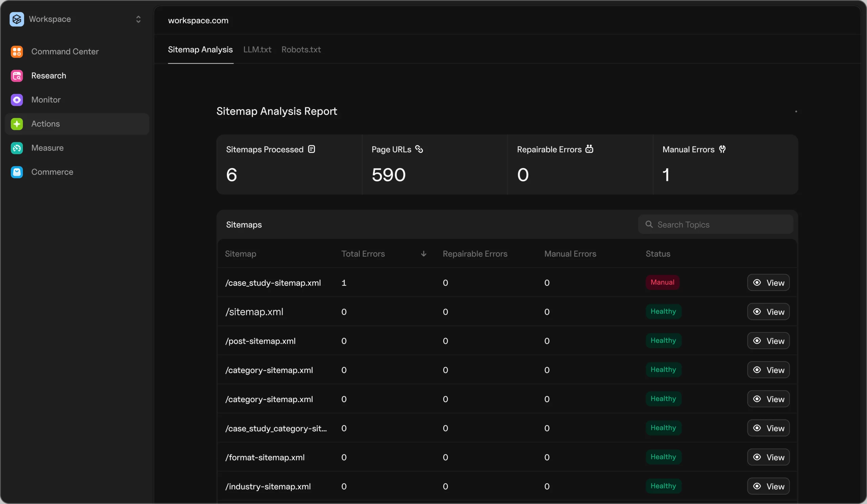This screenshot has width=867, height=504.
Task: Click the eye icon in the /post-sitemap.xml row
Action: click(x=757, y=341)
